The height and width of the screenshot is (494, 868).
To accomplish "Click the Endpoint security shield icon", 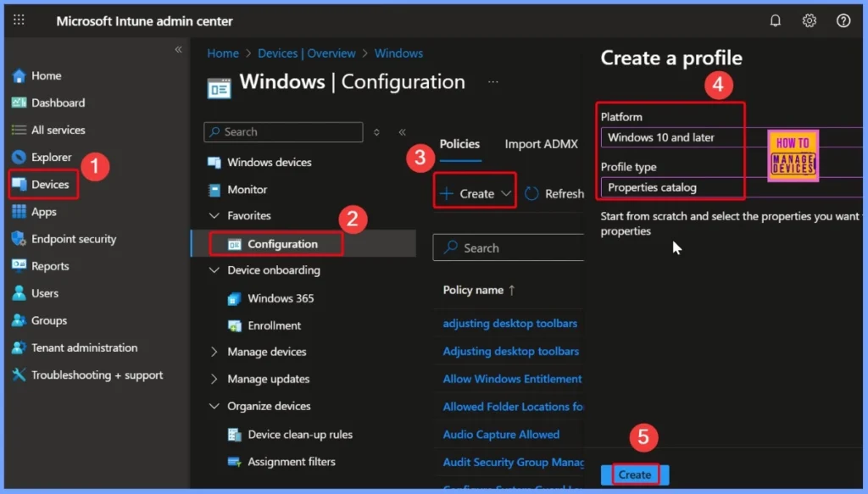I will 19,238.
